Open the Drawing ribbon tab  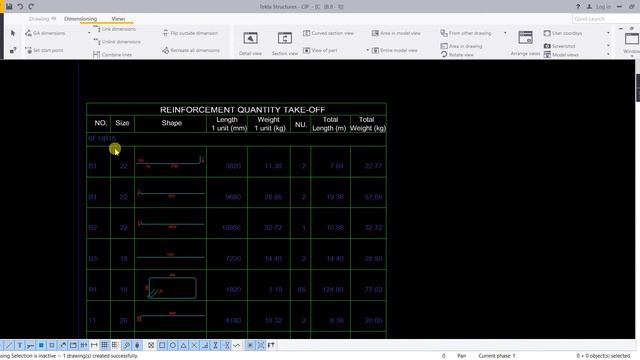42,19
